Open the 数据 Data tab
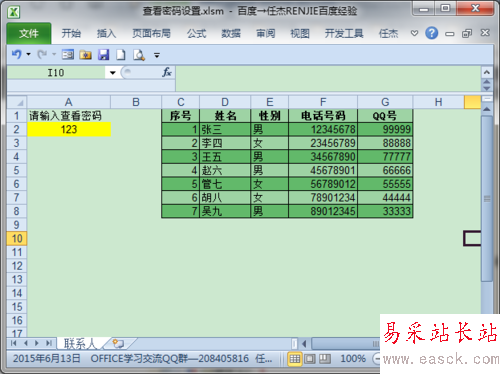The height and width of the screenshot is (374, 500). pos(231,33)
